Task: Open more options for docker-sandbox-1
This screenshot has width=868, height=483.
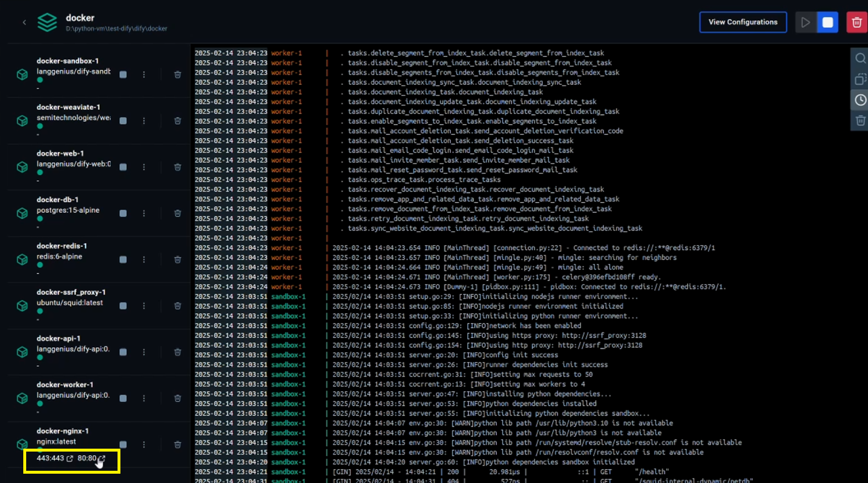Action: [144, 74]
